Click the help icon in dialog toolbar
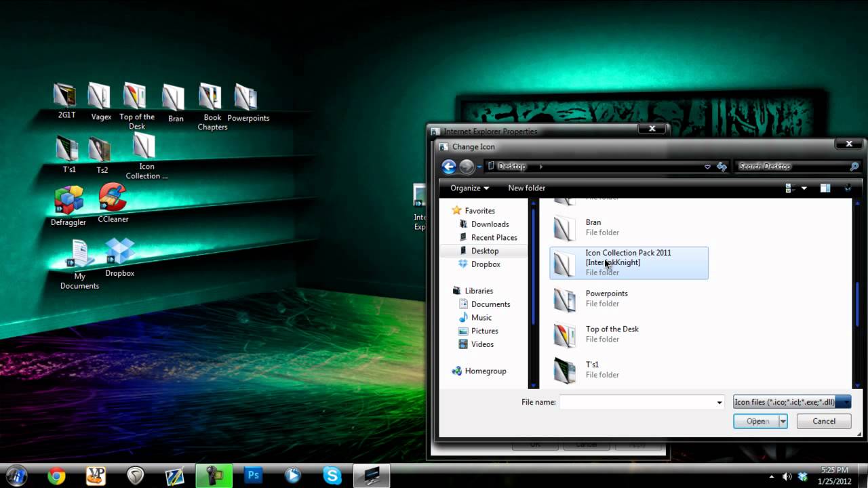Image resolution: width=868 pixels, height=488 pixels. 848,188
